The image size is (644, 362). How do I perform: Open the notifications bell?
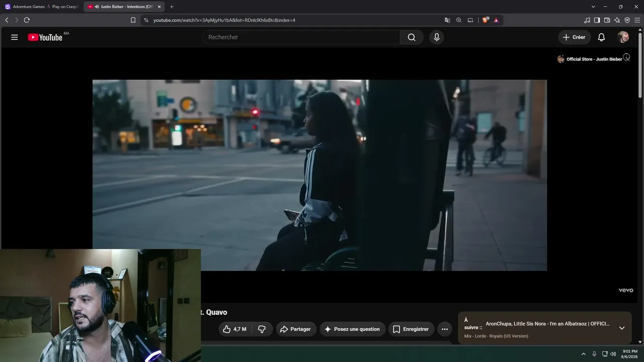pos(601,37)
